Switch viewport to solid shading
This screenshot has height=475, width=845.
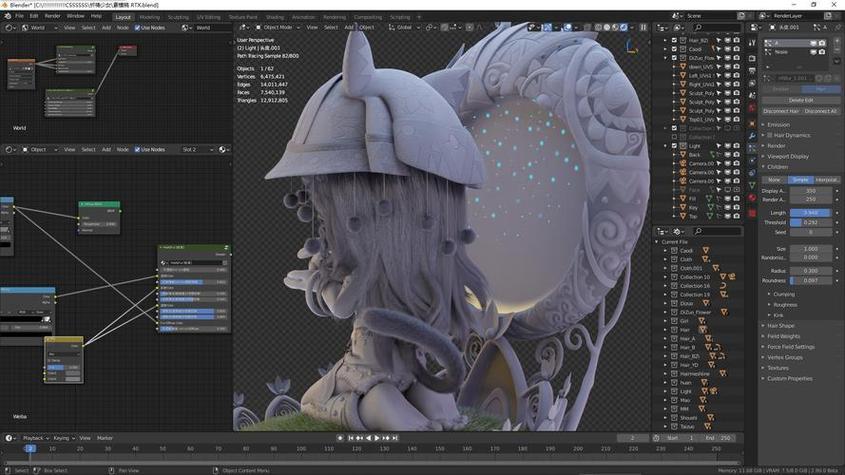pyautogui.click(x=607, y=27)
